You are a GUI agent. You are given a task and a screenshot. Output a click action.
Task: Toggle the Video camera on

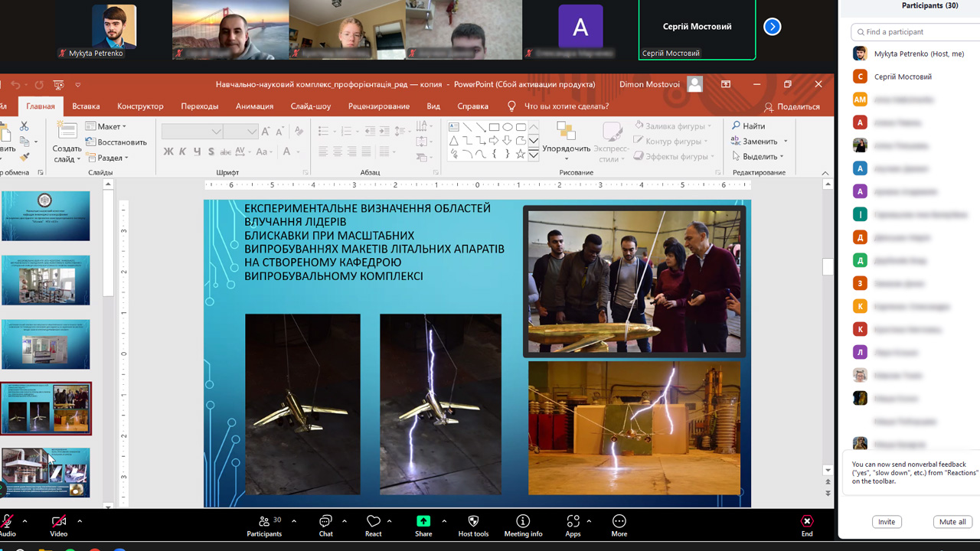pyautogui.click(x=58, y=522)
